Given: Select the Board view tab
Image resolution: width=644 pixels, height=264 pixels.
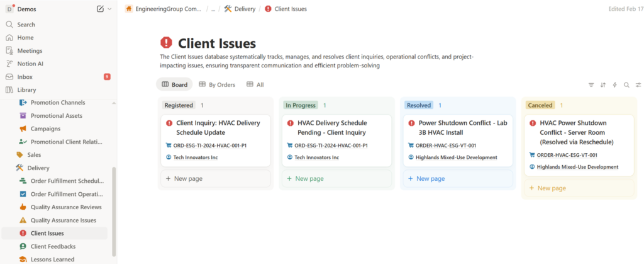Looking at the screenshot, I should 174,84.
